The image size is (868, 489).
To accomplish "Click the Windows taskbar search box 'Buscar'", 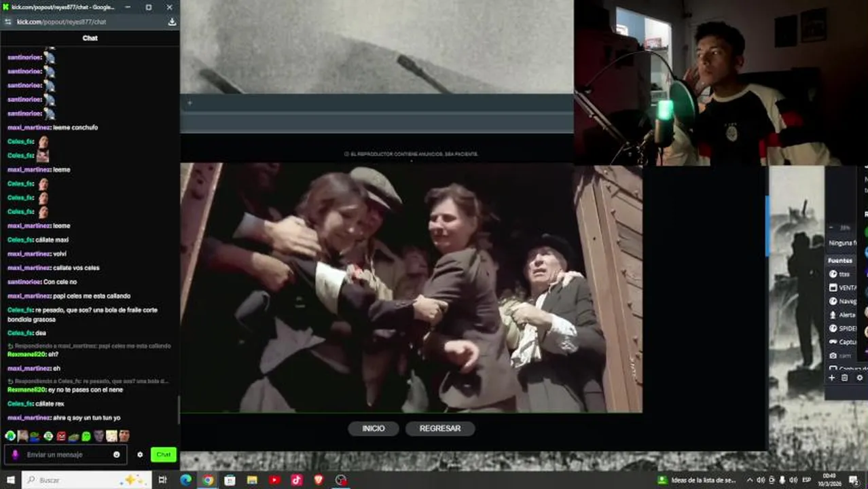I will coord(87,480).
